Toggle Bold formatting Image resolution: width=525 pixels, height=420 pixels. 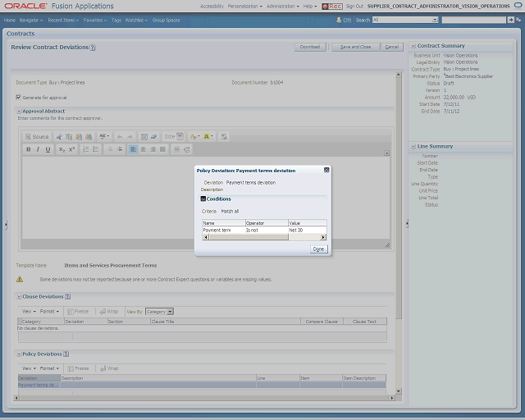(x=29, y=149)
